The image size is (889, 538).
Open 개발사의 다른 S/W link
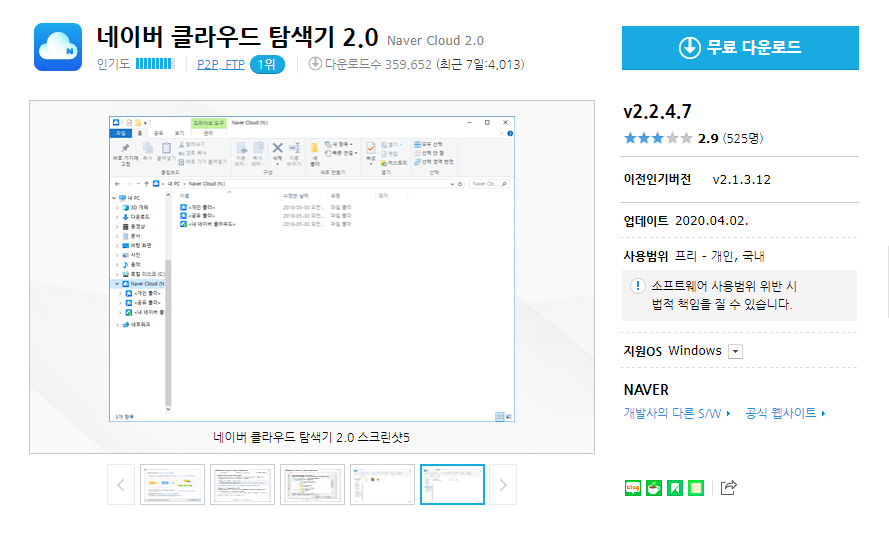coord(677,413)
